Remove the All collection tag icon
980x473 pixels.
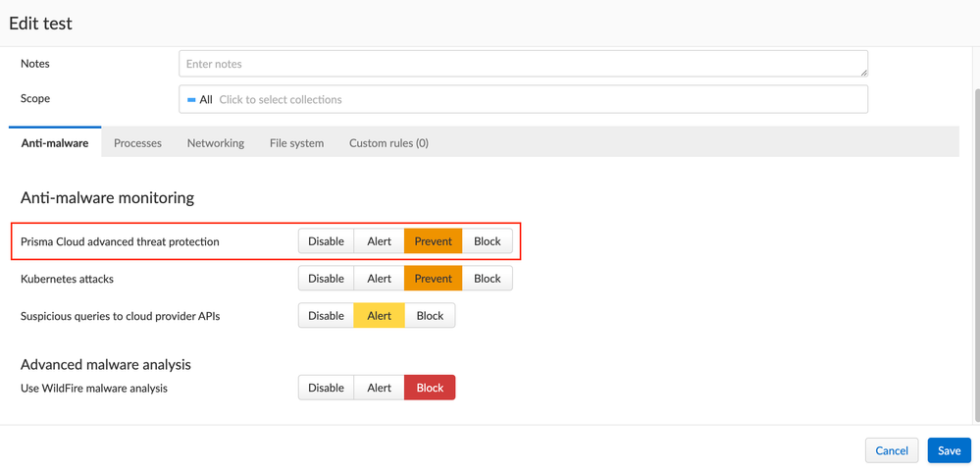point(191,100)
